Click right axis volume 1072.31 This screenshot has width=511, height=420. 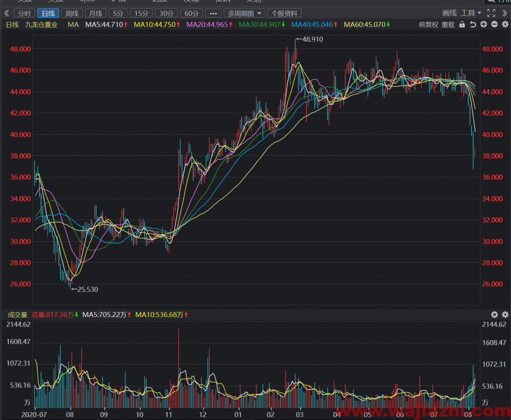pyautogui.click(x=495, y=365)
